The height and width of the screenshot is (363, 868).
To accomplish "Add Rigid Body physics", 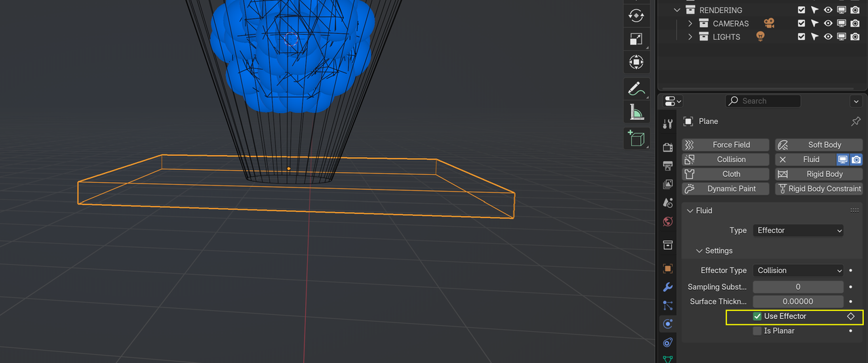I will [x=819, y=174].
